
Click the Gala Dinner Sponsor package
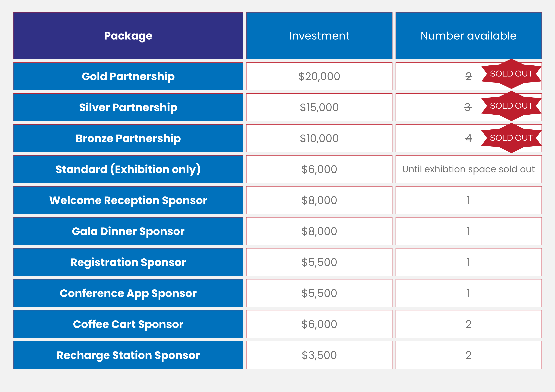(128, 231)
